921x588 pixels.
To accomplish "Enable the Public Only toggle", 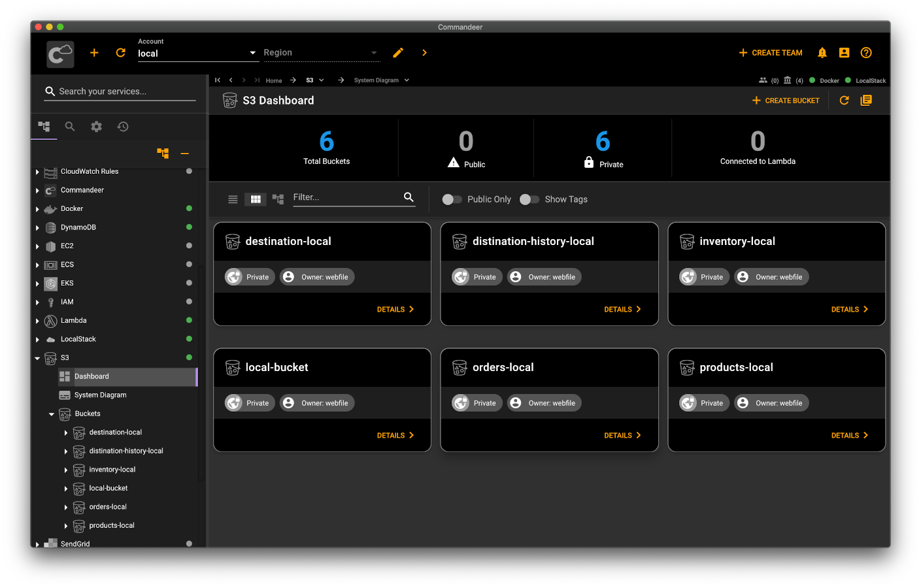I will coord(452,199).
